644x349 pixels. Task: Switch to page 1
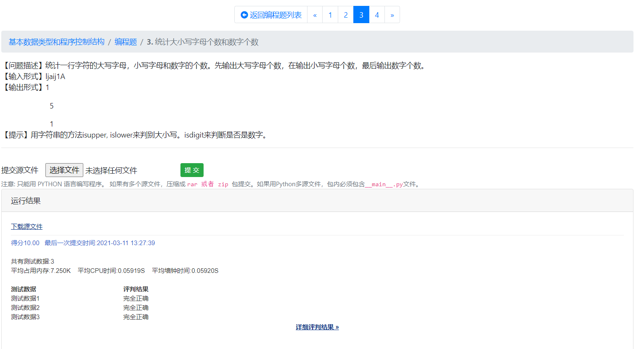330,14
